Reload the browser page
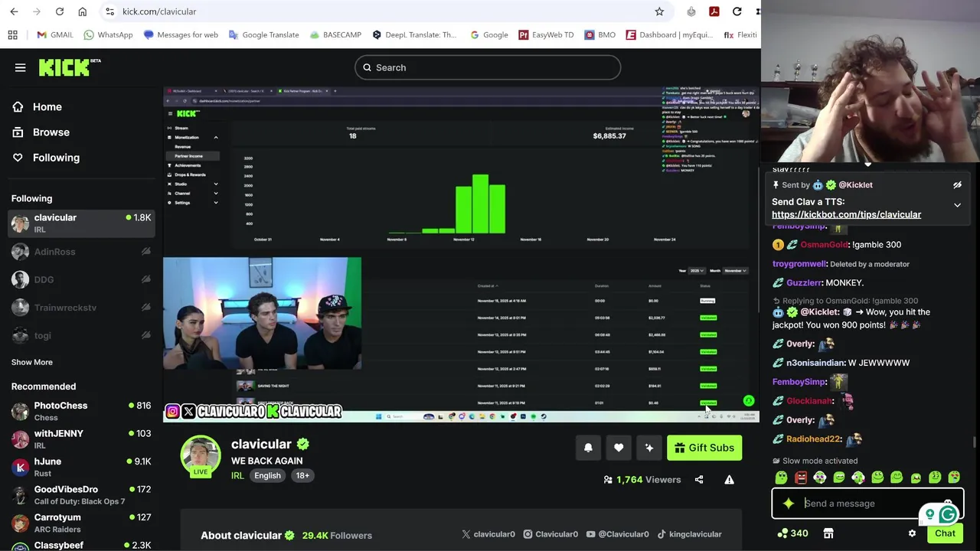 (x=60, y=11)
